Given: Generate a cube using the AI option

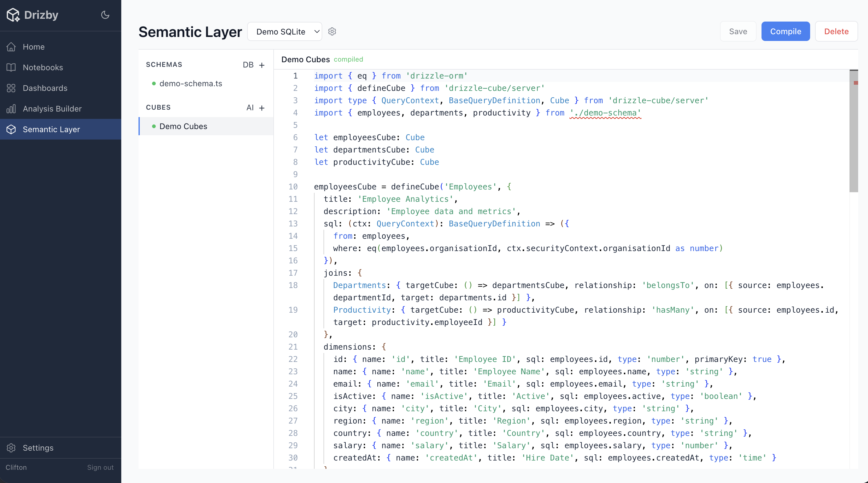Looking at the screenshot, I should (x=250, y=108).
